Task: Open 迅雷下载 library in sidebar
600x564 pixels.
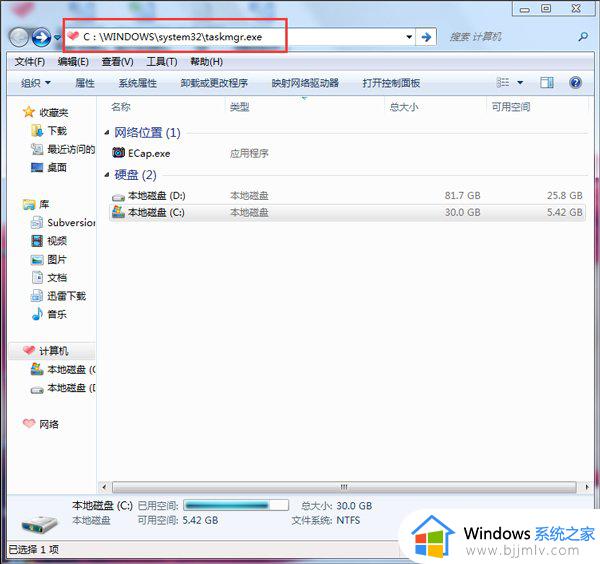Action: click(67, 296)
